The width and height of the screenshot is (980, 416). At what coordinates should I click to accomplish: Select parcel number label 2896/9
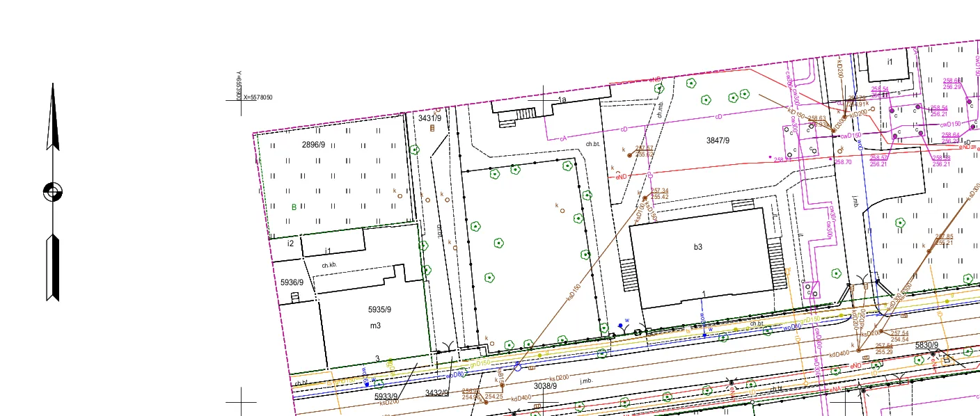click(313, 145)
